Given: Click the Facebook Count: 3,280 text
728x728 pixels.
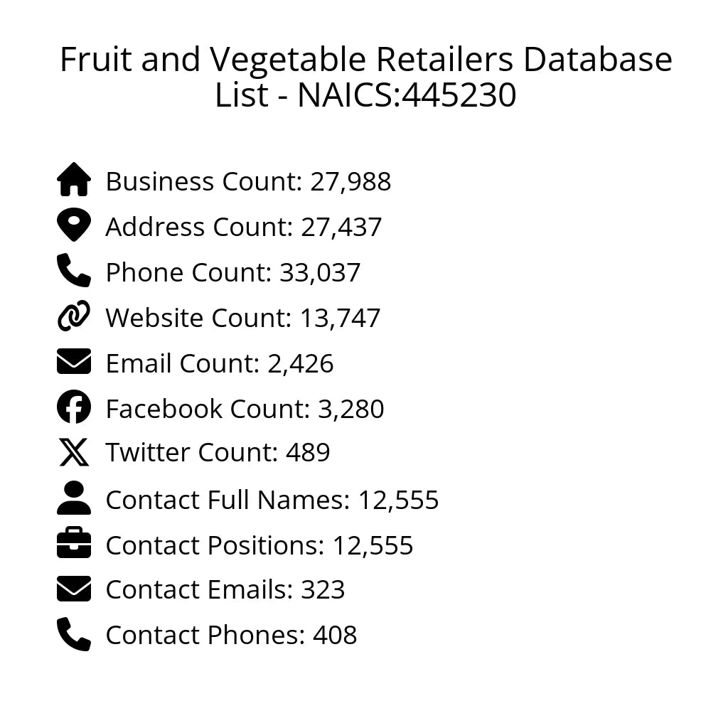Looking at the screenshot, I should (245, 409).
